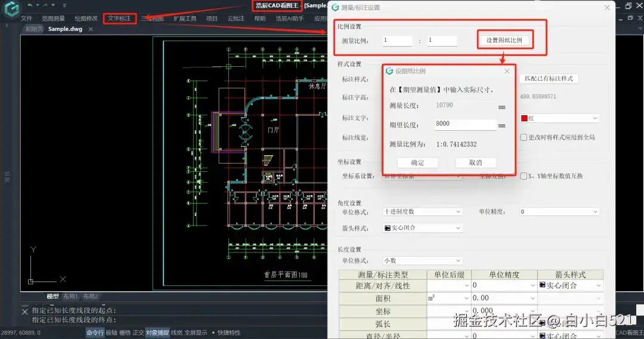644x339 pixels.
Task: Click 确定 in the scale dialog
Action: coord(417,163)
